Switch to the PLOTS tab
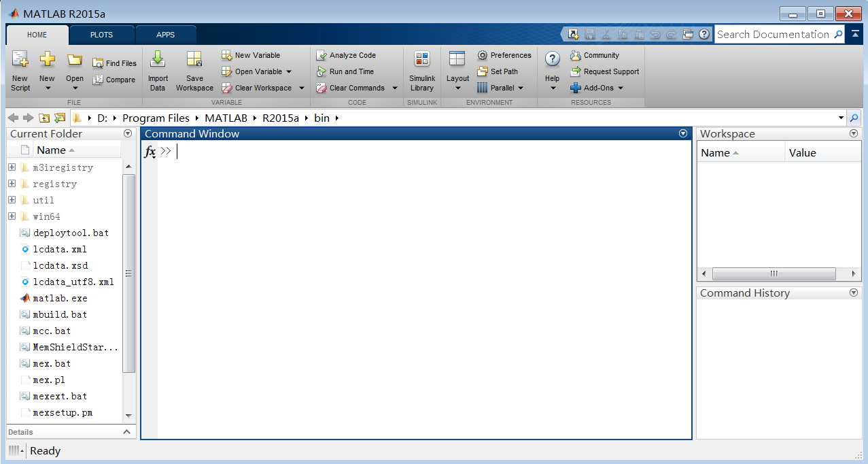The image size is (868, 464). pyautogui.click(x=101, y=35)
